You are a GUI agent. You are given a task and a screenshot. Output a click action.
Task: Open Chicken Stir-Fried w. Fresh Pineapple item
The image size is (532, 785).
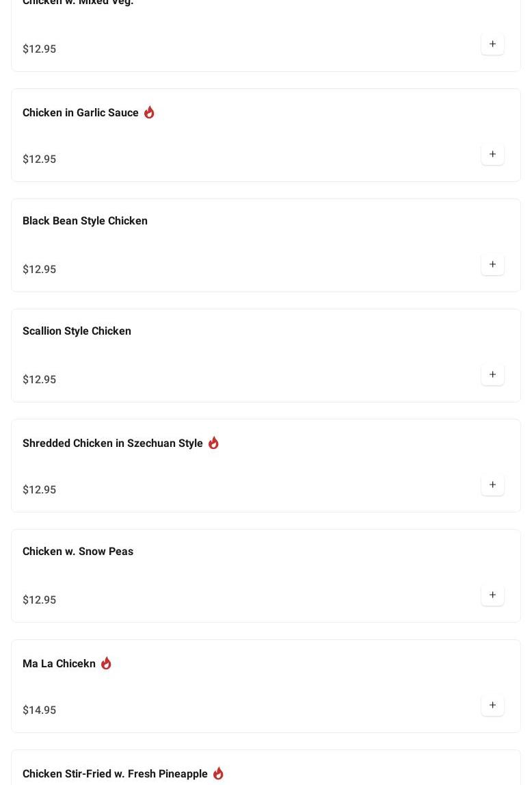coord(115,774)
